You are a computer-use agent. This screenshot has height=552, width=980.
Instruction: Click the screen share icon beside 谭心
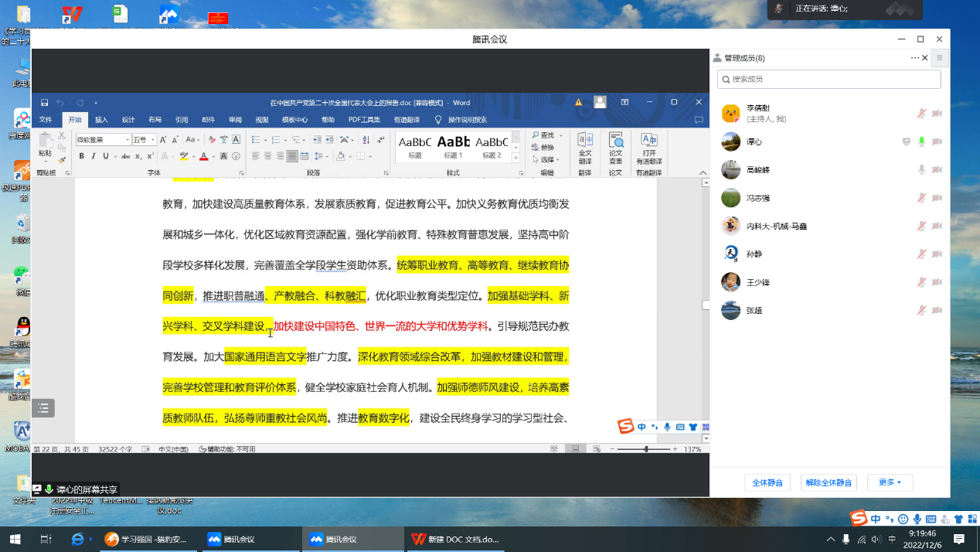pyautogui.click(x=906, y=141)
